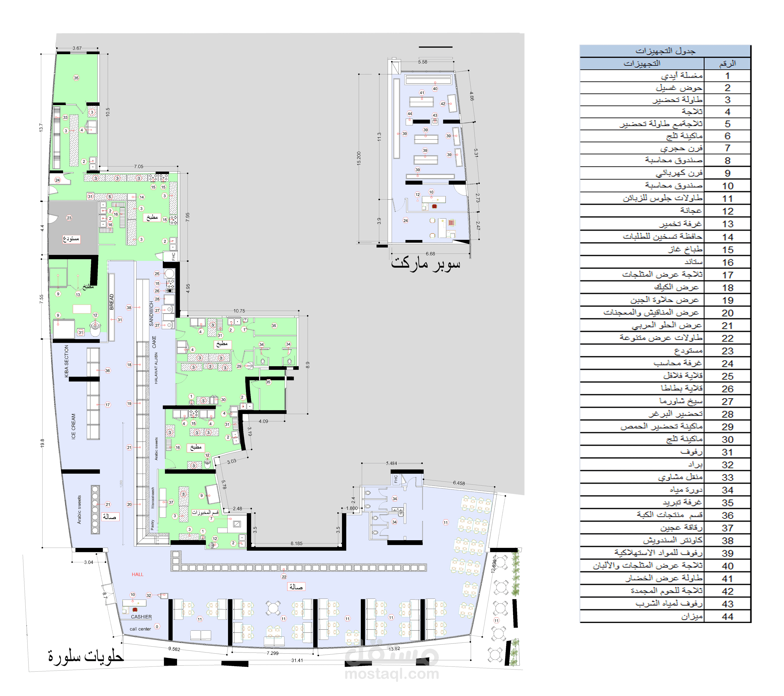Viewport: 784px width, 696px height.
Task: Select the 'ميزان' cell in the last row
Action: point(692,616)
